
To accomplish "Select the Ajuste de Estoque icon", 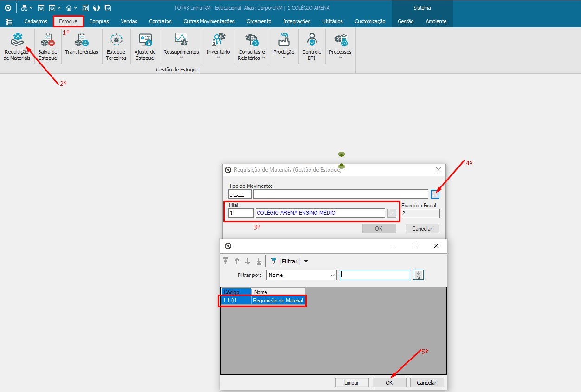I will (x=145, y=45).
